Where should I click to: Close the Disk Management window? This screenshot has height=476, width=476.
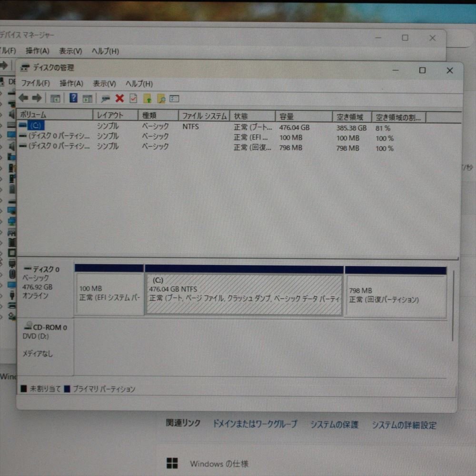click(450, 70)
